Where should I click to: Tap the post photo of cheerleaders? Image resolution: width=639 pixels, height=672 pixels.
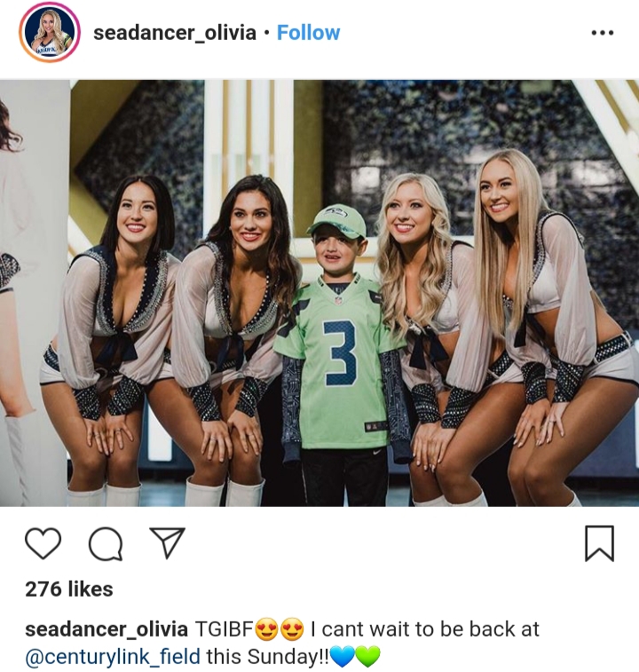tap(319, 293)
